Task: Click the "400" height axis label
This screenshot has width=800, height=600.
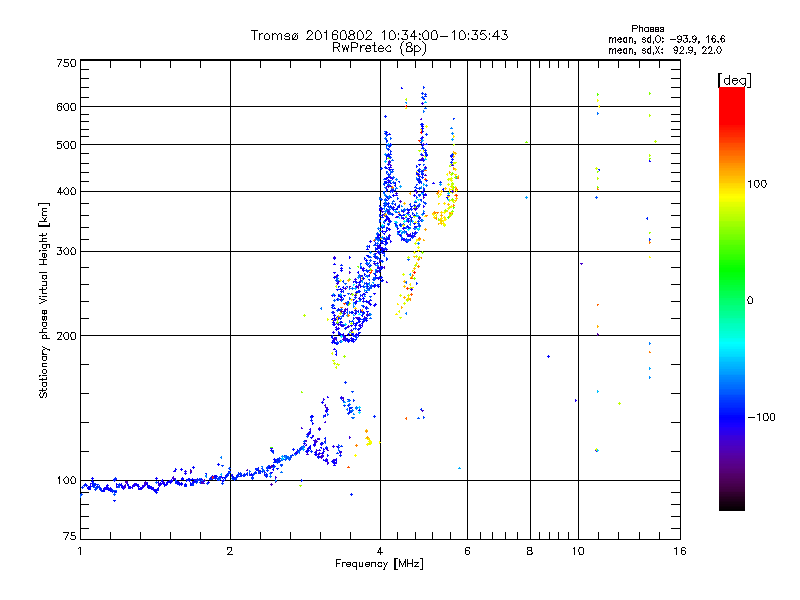Action: [x=66, y=192]
